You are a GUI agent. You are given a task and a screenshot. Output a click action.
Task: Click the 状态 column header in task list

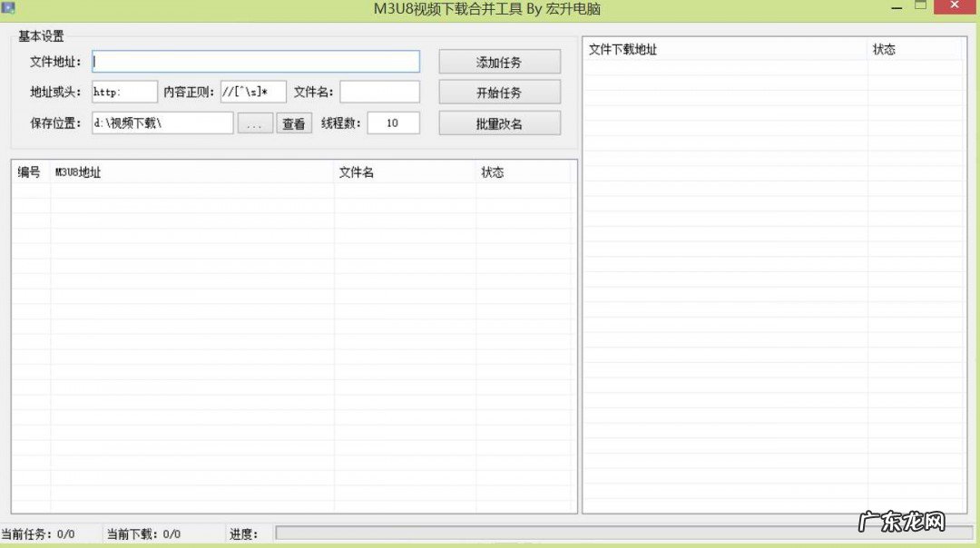[x=493, y=171]
